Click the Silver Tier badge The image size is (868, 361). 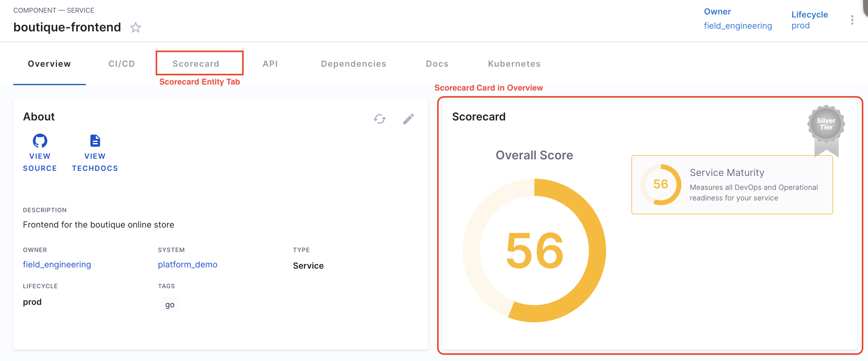[826, 124]
